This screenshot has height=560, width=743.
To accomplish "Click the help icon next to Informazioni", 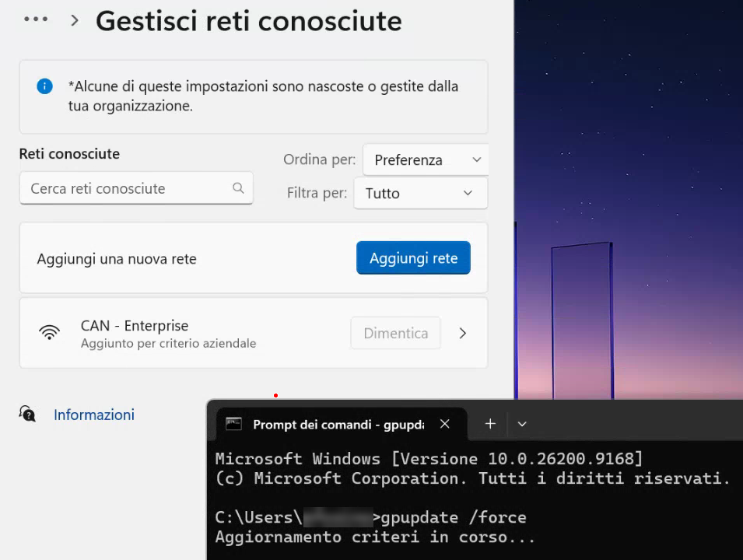I will click(x=27, y=414).
